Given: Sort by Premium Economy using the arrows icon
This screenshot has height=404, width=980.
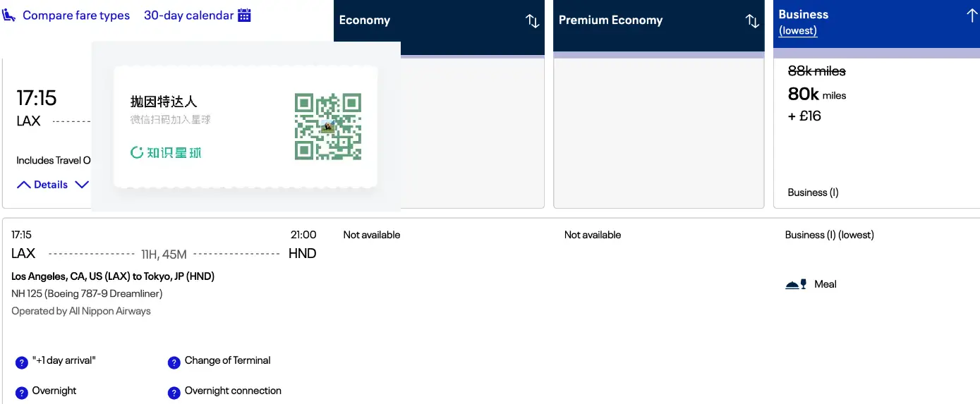Looking at the screenshot, I should point(753,21).
